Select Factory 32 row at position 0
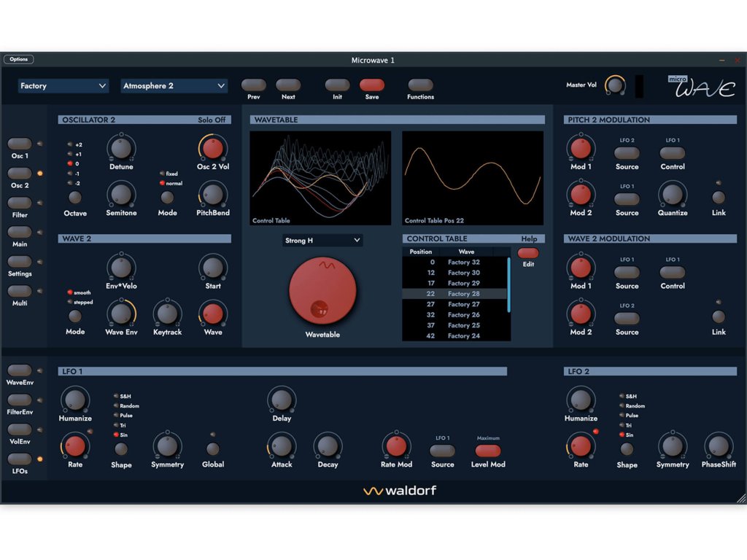The image size is (747, 560). pos(454,262)
